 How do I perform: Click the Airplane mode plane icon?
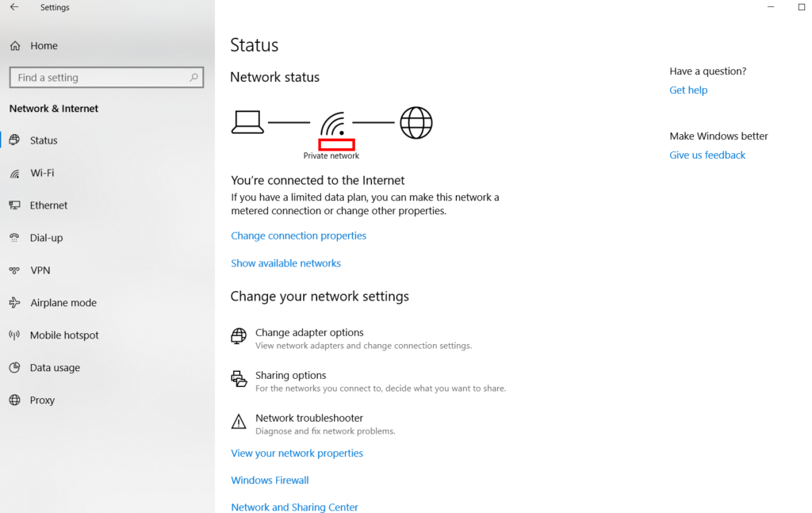coord(14,302)
